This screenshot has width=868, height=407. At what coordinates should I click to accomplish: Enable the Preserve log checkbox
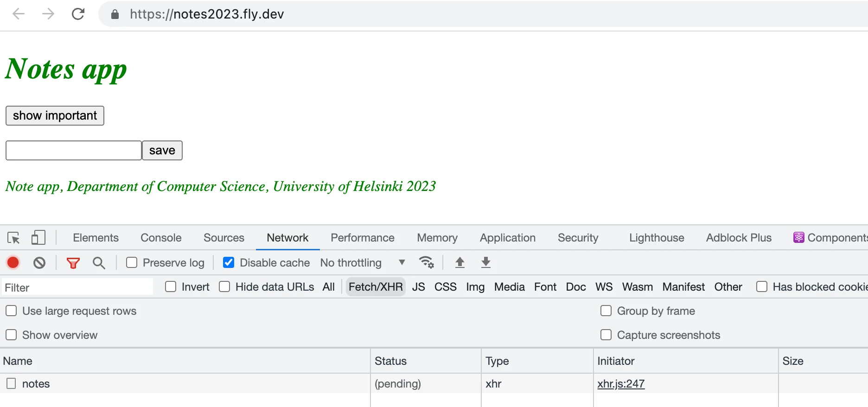click(132, 263)
